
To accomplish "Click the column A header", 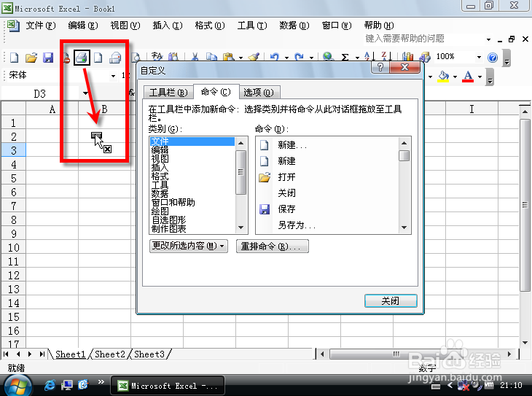I will (52, 109).
